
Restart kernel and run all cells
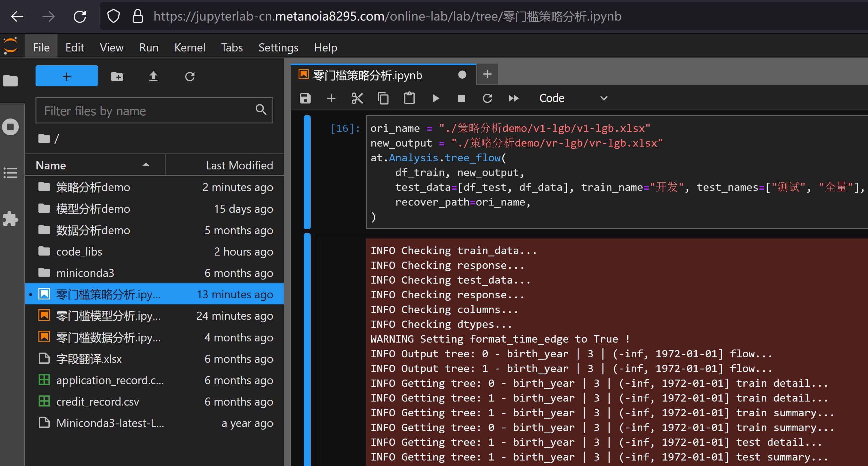click(x=513, y=98)
